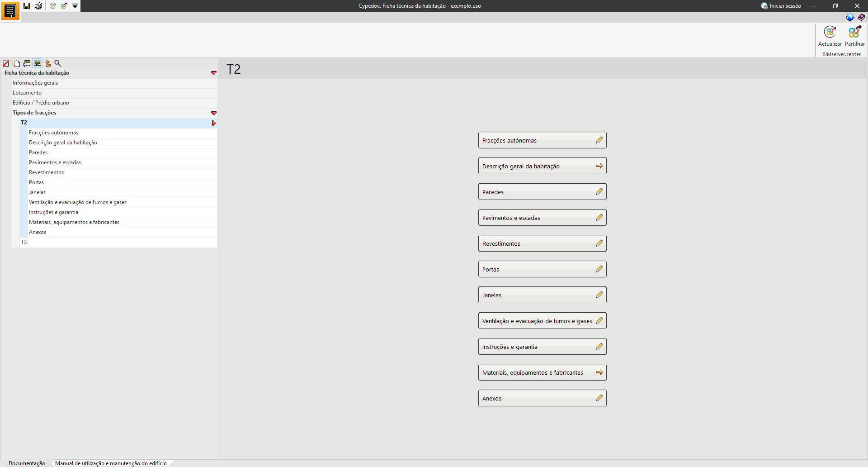Open the quick access toolbar dropdown arrow
Viewport: 868px width, 467px height.
pos(75,6)
